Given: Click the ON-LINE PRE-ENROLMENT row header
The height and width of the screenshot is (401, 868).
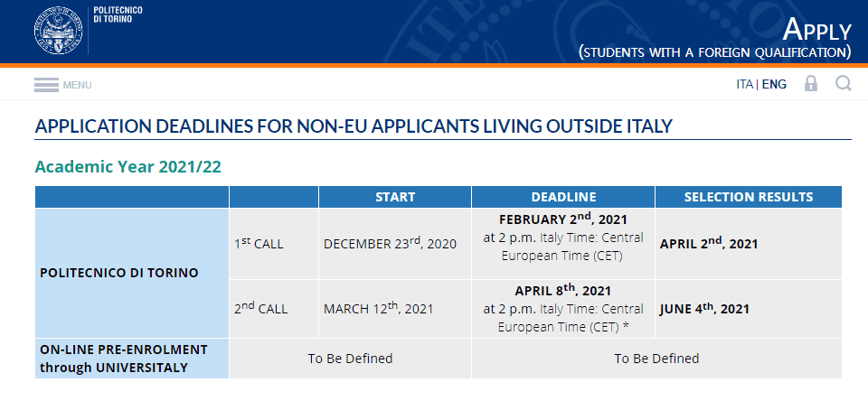Looking at the screenshot, I should (132, 359).
